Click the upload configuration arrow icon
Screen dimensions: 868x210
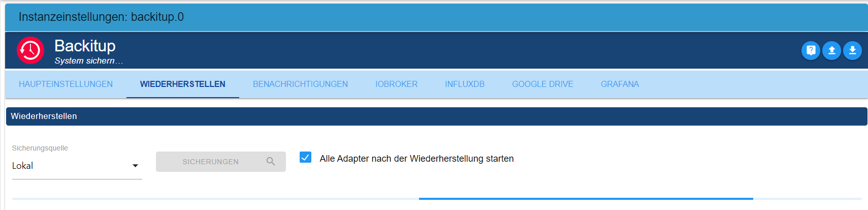coord(831,50)
